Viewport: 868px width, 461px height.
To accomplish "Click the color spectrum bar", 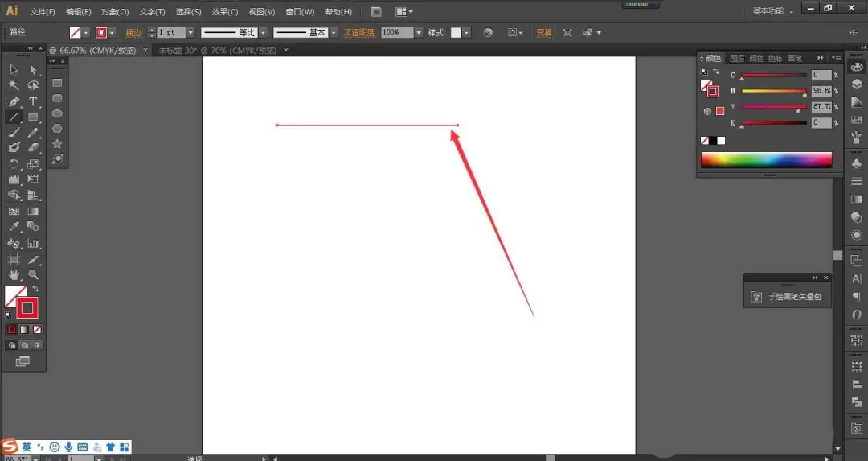I will 766,159.
